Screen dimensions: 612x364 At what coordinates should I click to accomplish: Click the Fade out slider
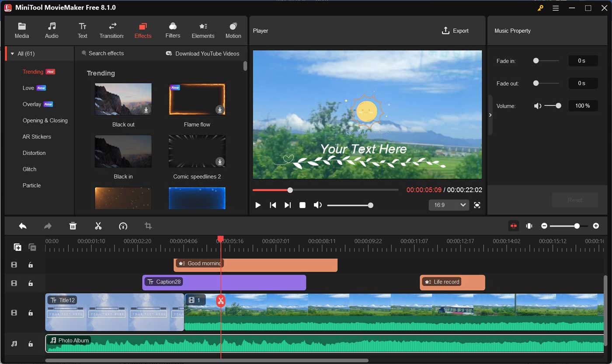tap(546, 83)
